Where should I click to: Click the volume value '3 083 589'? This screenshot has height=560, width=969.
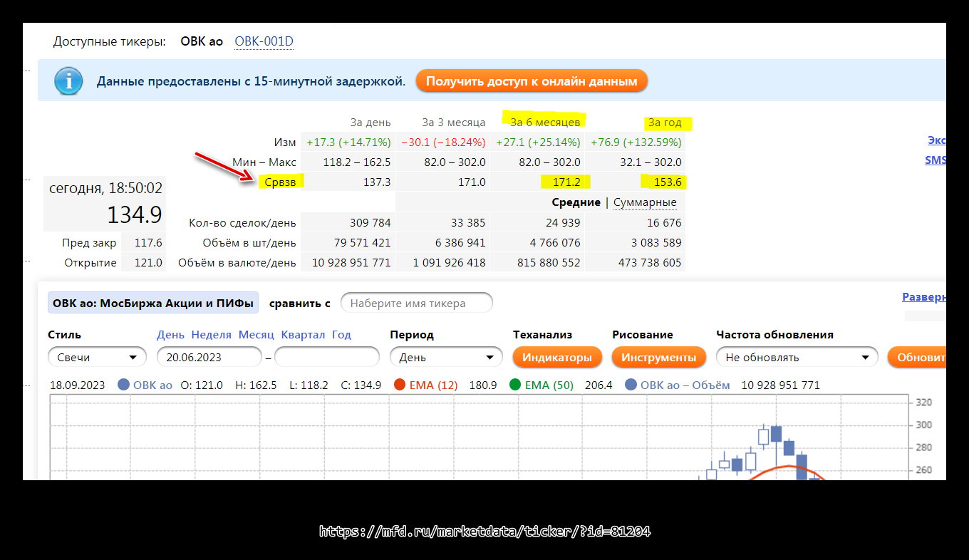pos(657,243)
